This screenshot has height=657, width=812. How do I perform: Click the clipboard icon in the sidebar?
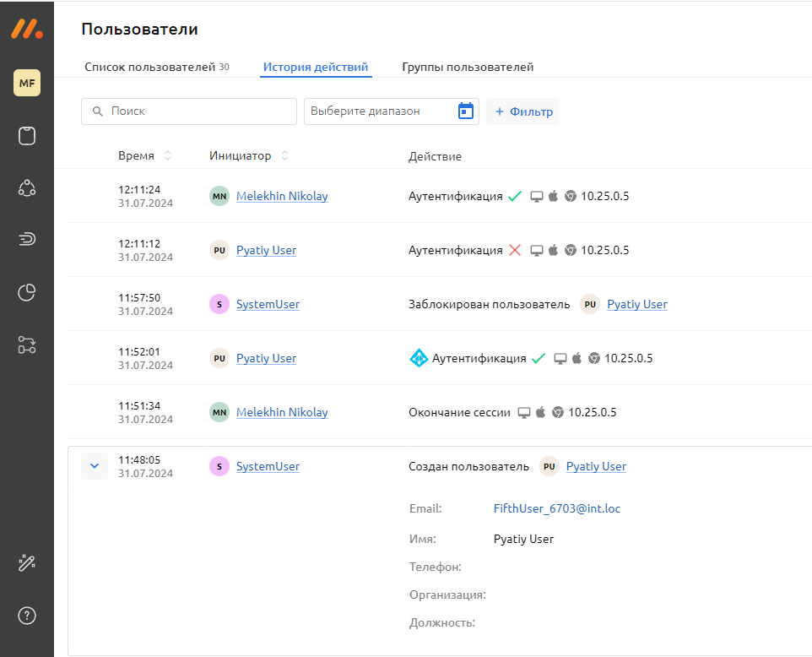(26, 135)
